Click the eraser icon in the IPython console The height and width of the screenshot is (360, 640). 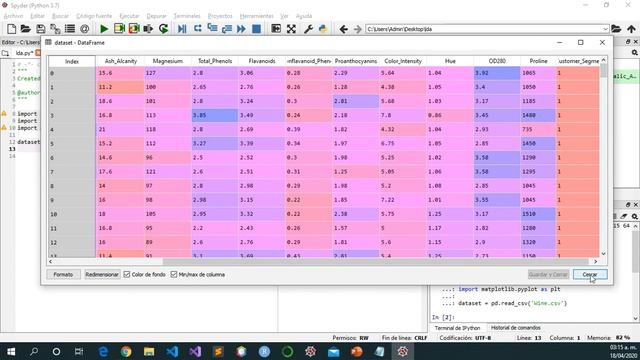(x=624, y=216)
